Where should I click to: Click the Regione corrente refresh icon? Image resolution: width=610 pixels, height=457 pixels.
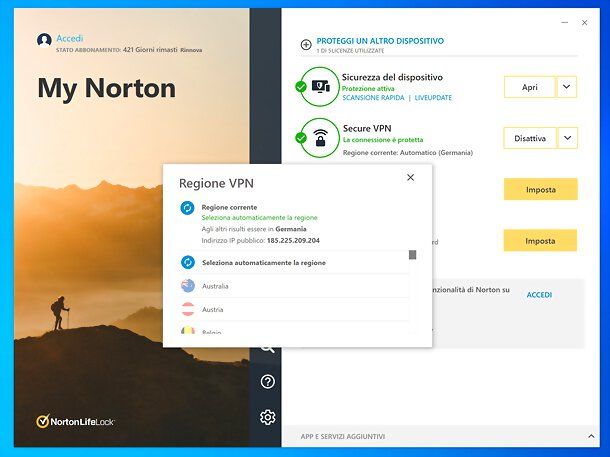tap(187, 208)
